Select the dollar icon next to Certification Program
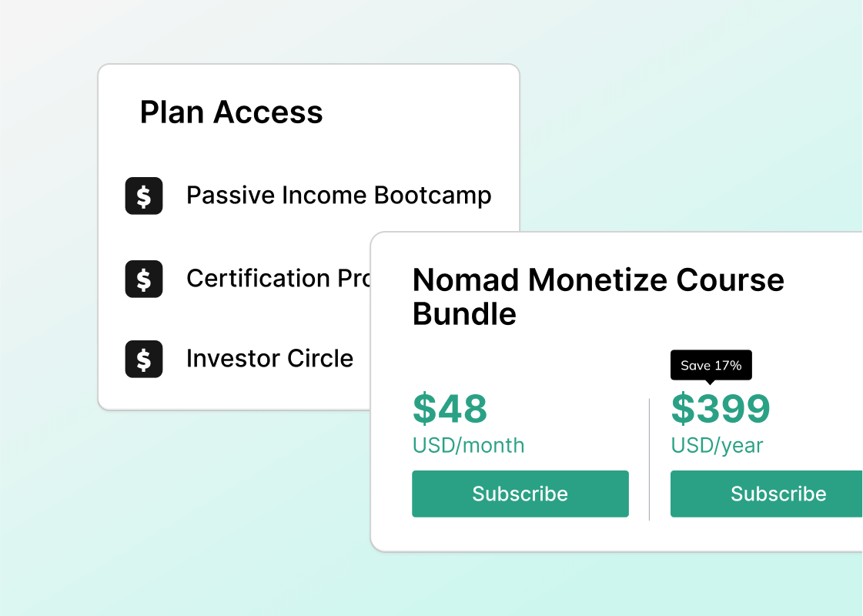This screenshot has width=863, height=616. [144, 279]
